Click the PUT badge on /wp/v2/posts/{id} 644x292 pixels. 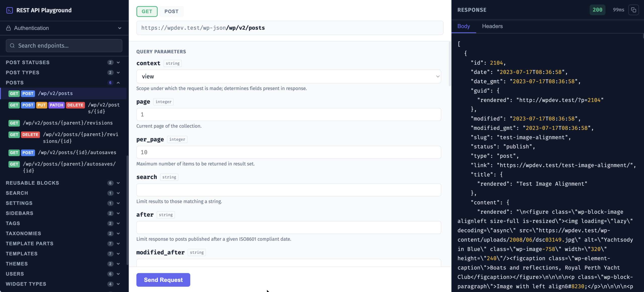point(42,105)
